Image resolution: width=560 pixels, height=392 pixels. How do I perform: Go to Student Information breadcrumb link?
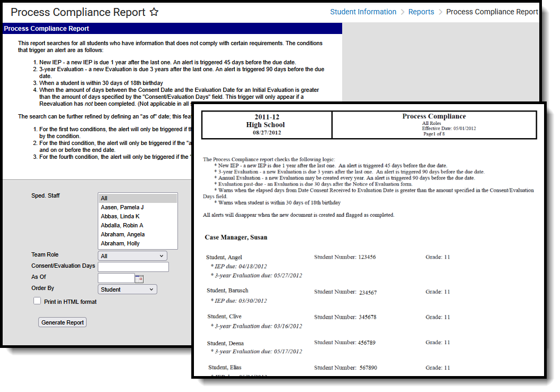[x=363, y=12]
